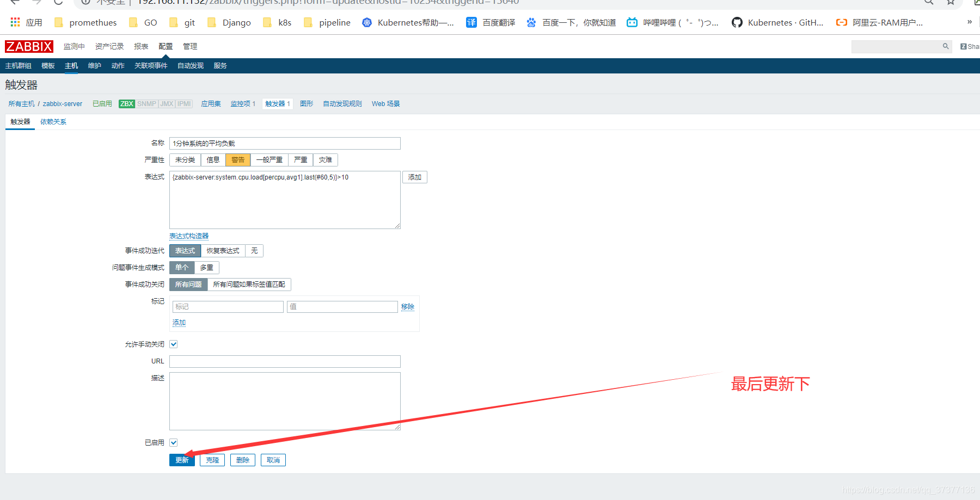Click the 移除 tag link
Screen dimensions: 980x500
[x=408, y=307]
